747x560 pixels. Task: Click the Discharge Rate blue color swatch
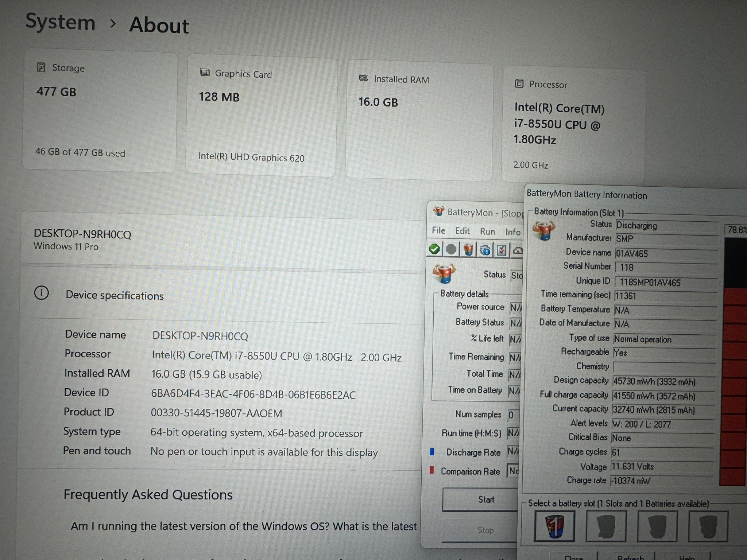[x=432, y=452]
